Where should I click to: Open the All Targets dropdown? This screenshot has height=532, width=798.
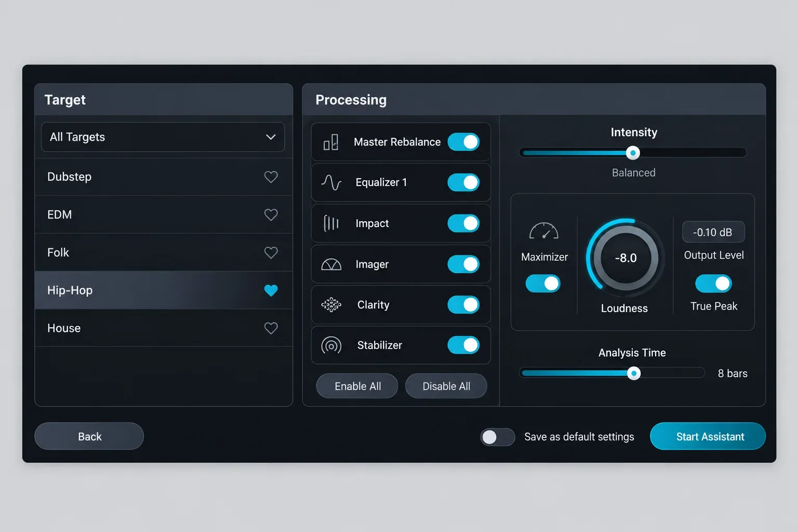(163, 137)
